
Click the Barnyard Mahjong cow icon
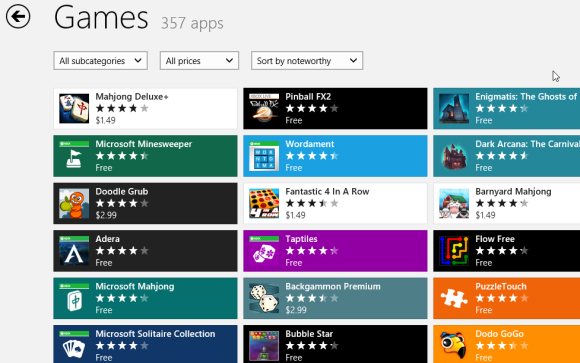click(454, 203)
